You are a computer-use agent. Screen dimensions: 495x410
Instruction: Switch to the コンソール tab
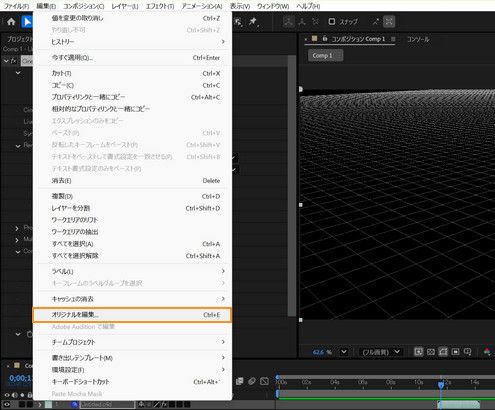418,39
